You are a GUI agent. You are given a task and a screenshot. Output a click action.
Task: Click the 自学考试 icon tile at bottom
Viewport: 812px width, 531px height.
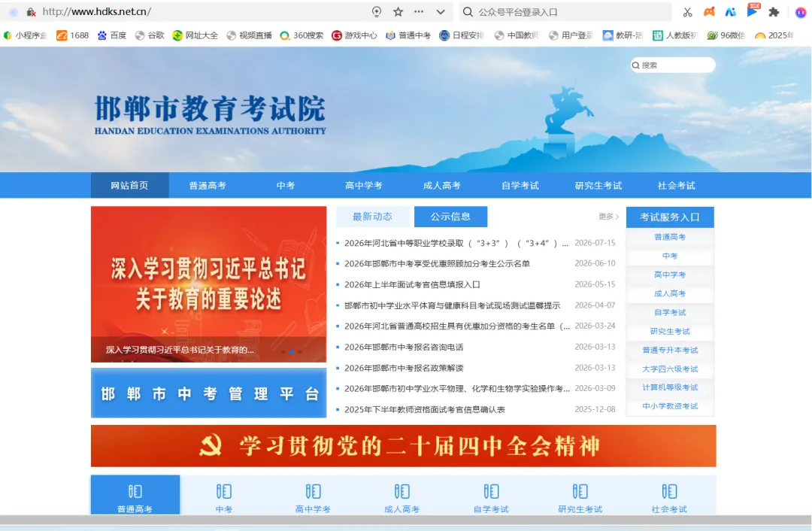coord(491,495)
